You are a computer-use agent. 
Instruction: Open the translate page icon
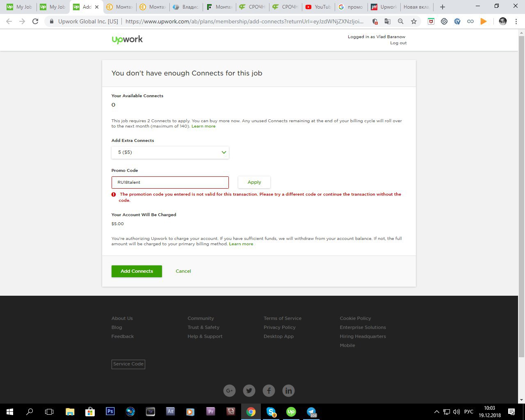388,21
